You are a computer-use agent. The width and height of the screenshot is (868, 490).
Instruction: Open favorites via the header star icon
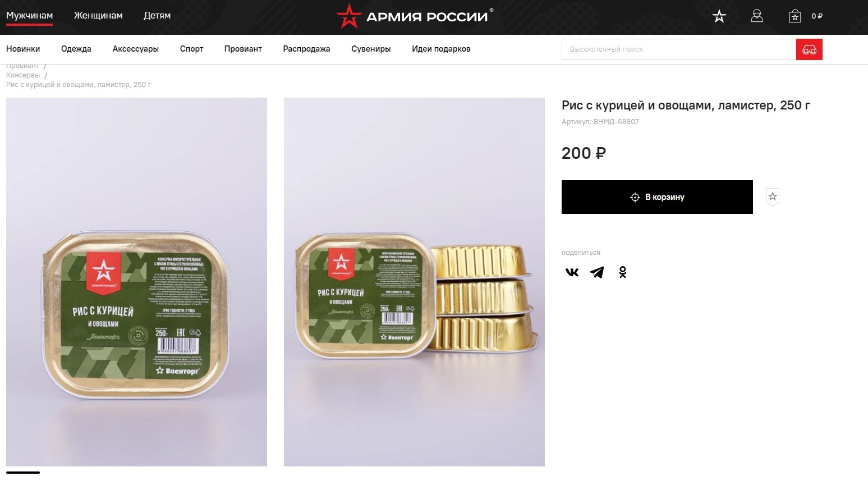(x=719, y=16)
